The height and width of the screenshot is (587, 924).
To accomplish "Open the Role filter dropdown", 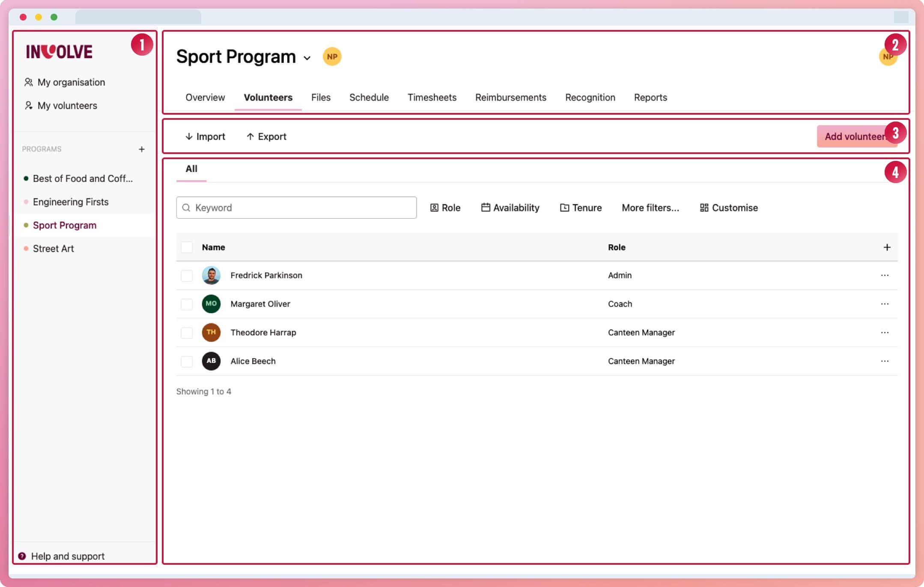I will [445, 208].
